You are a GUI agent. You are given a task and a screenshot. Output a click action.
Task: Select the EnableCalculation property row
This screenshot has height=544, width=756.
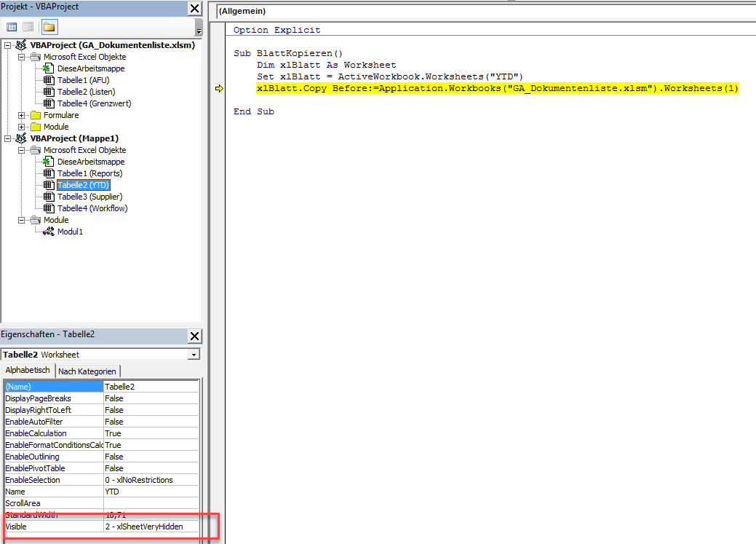pyautogui.click(x=54, y=433)
